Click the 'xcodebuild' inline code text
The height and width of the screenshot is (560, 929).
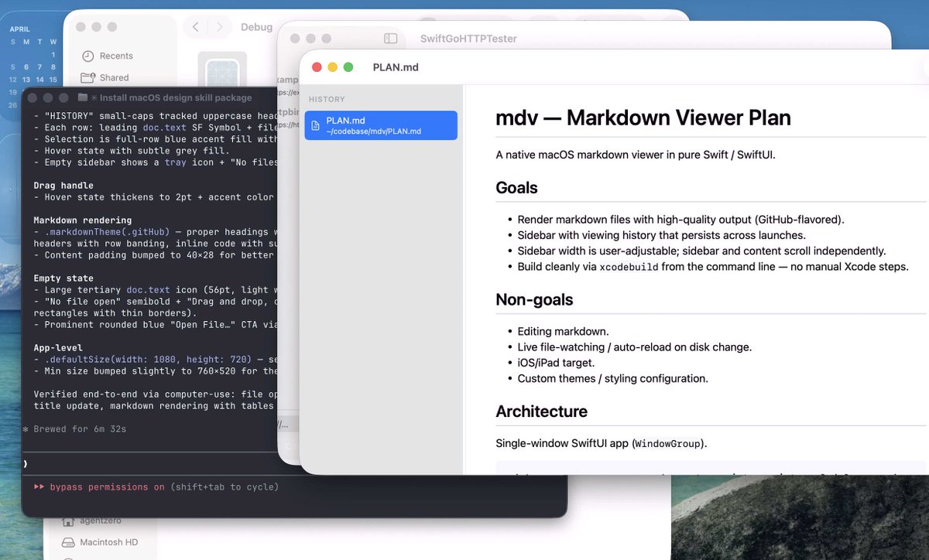629,267
